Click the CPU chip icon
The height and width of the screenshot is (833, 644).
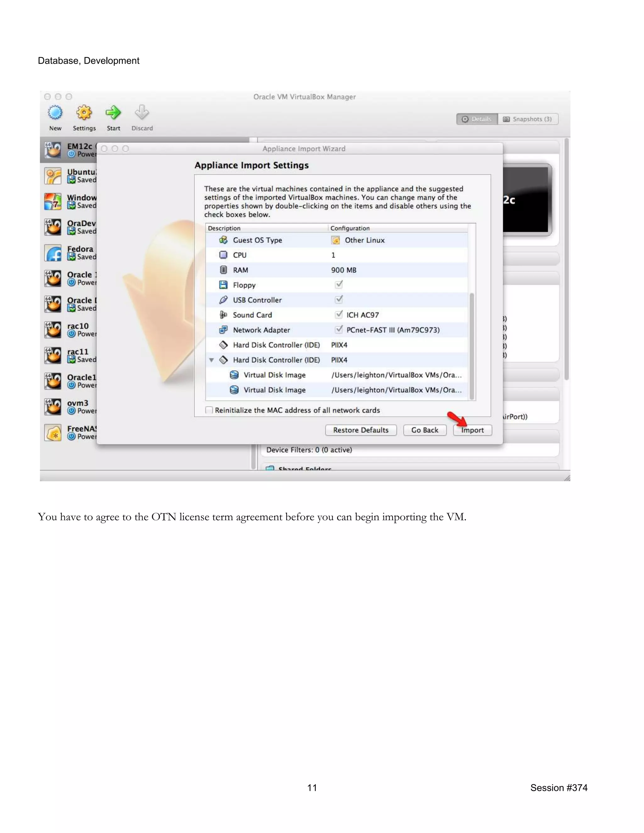(223, 255)
